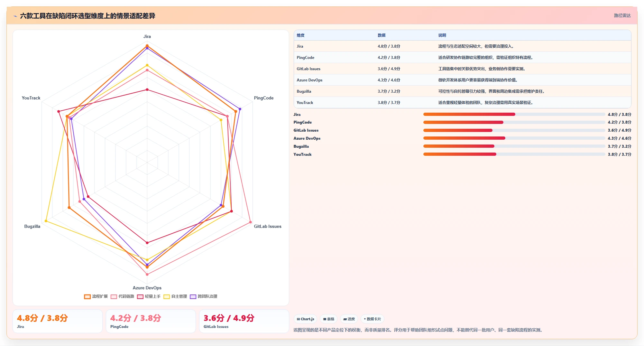This screenshot has width=644, height=346.
Task: Select the Jira table row name
Action: pos(300,46)
